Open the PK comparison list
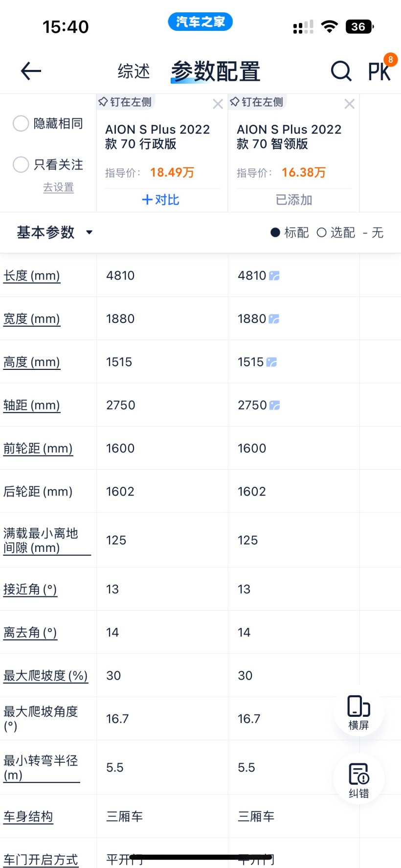Screen dimensions: 401x868 (380, 71)
